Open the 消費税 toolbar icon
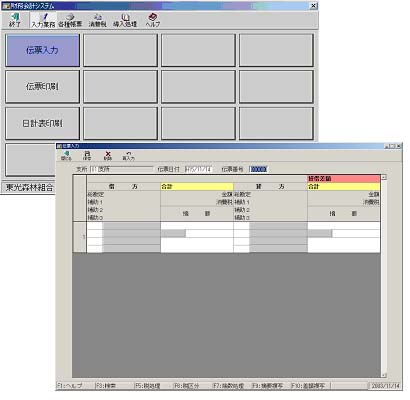 point(97,20)
